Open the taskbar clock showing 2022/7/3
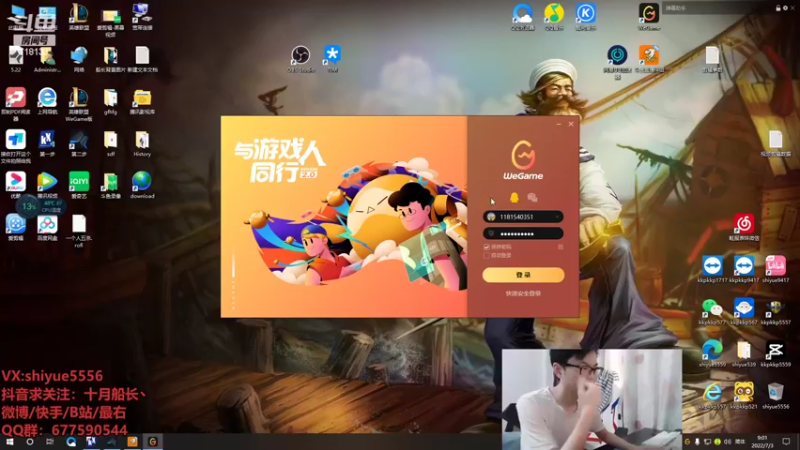Image resolution: width=800 pixels, height=450 pixels. click(x=762, y=442)
